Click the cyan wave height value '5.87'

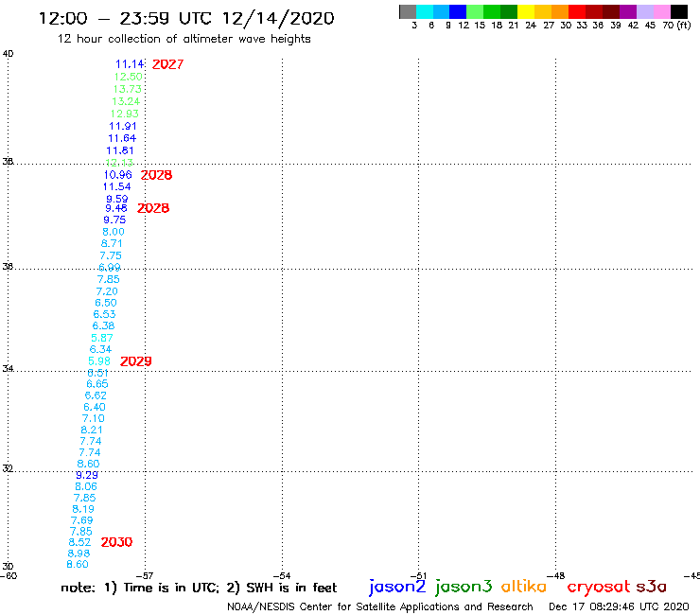pyautogui.click(x=102, y=338)
